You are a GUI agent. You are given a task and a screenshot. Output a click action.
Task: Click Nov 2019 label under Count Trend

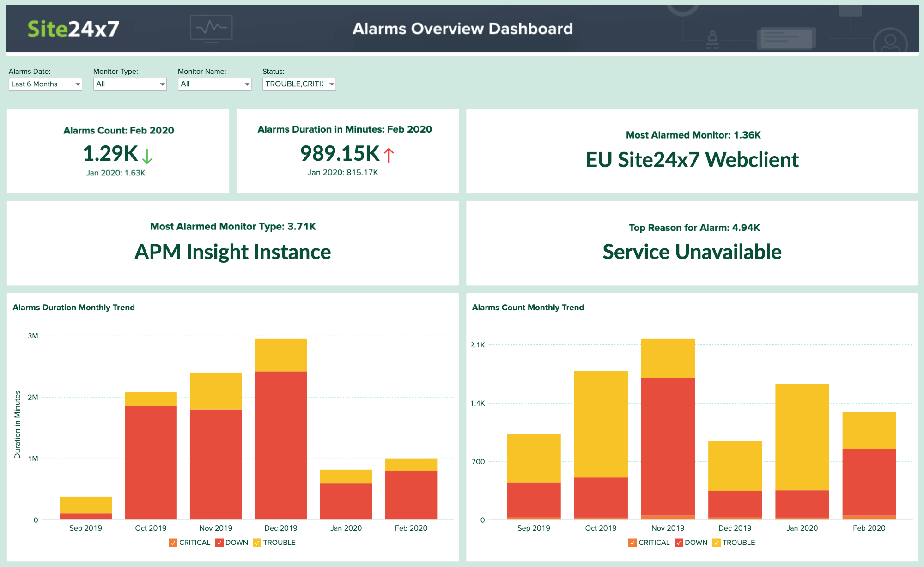pyautogui.click(x=668, y=528)
